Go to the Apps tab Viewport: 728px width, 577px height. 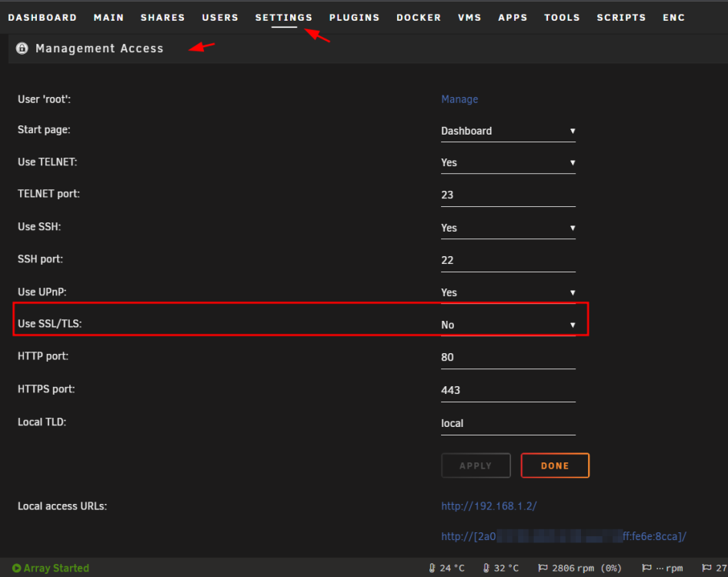point(513,18)
